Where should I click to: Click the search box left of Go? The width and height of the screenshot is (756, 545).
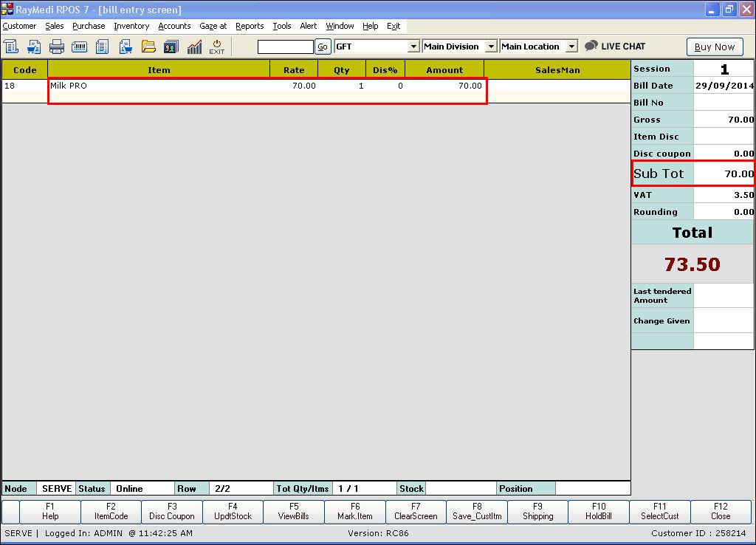(x=286, y=47)
